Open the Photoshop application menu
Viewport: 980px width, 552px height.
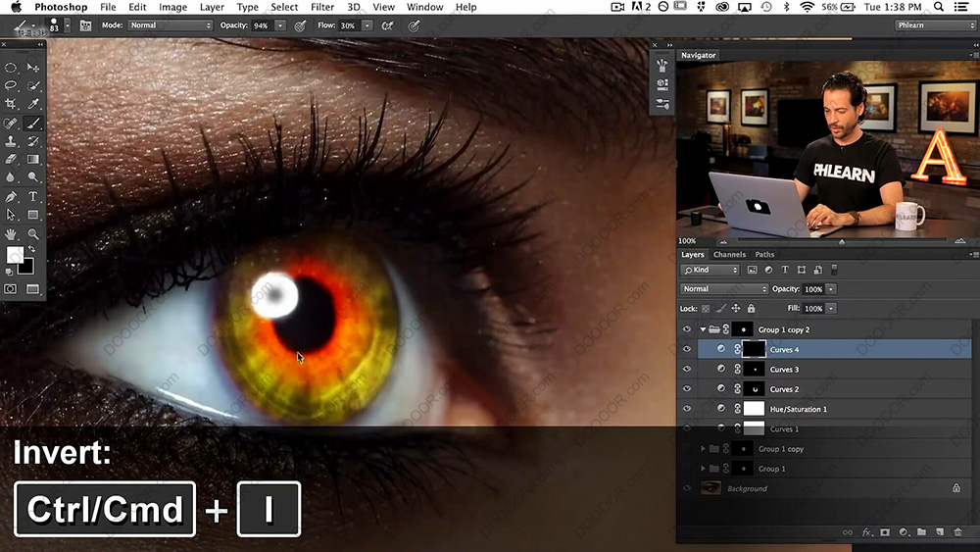61,7
